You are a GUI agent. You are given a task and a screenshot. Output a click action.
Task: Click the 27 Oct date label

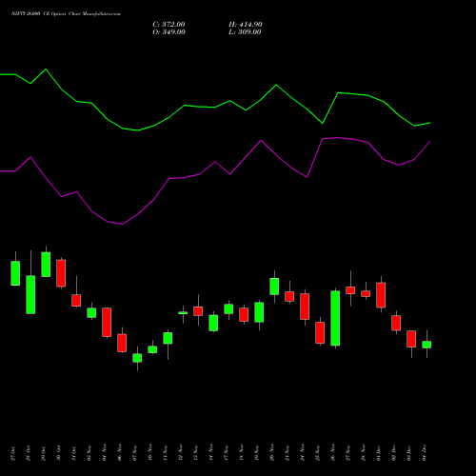(13, 453)
